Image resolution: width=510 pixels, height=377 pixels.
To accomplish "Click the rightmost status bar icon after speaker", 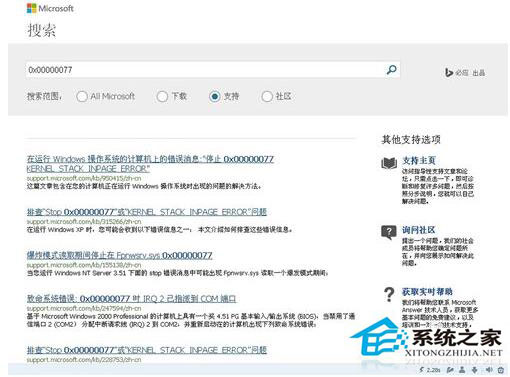I will coord(501,370).
